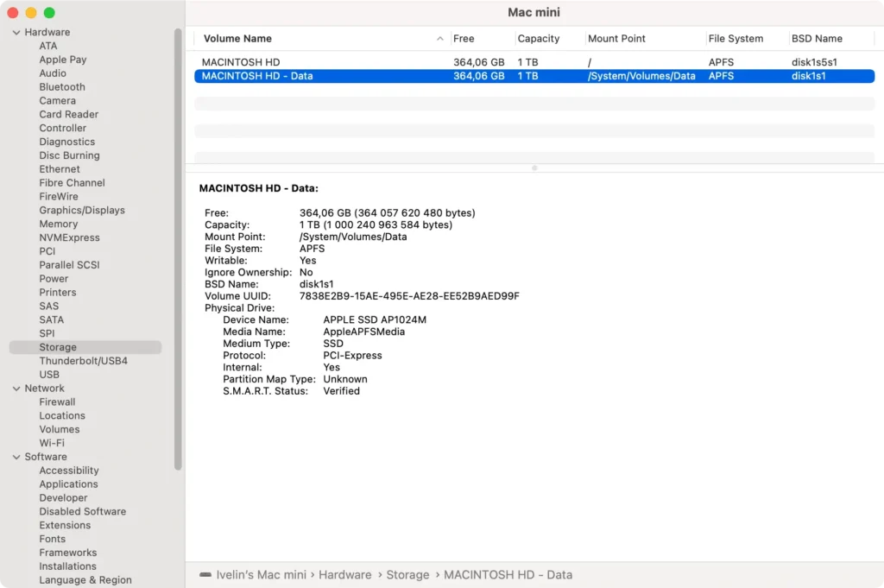Select the Storage category in sidebar
The height and width of the screenshot is (588, 884).
point(59,346)
